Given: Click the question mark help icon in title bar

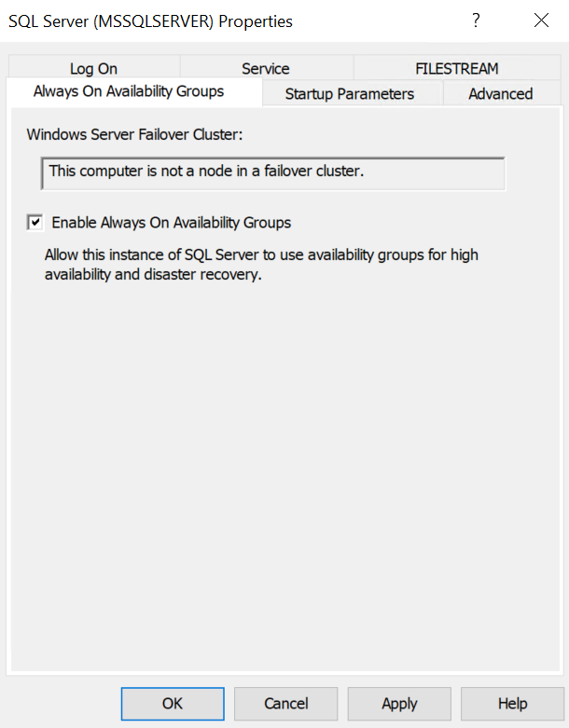Looking at the screenshot, I should (476, 21).
